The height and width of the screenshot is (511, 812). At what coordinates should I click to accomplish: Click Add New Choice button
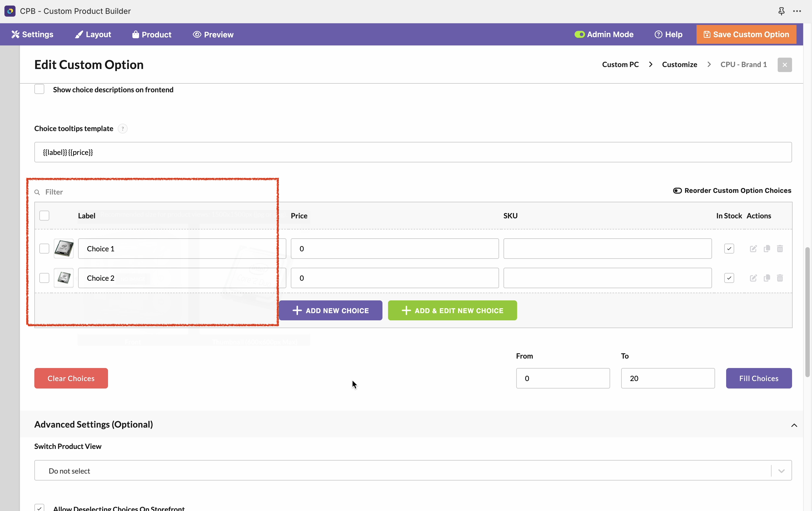point(330,311)
